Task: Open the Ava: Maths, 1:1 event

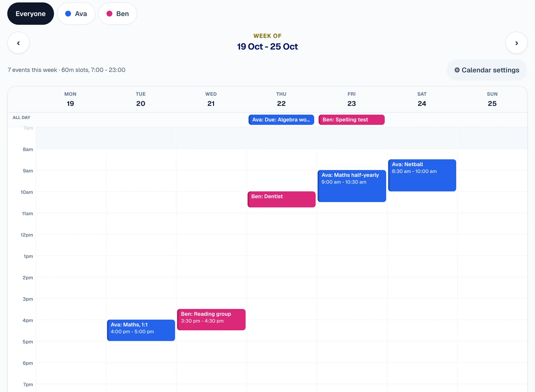Action: click(x=141, y=330)
